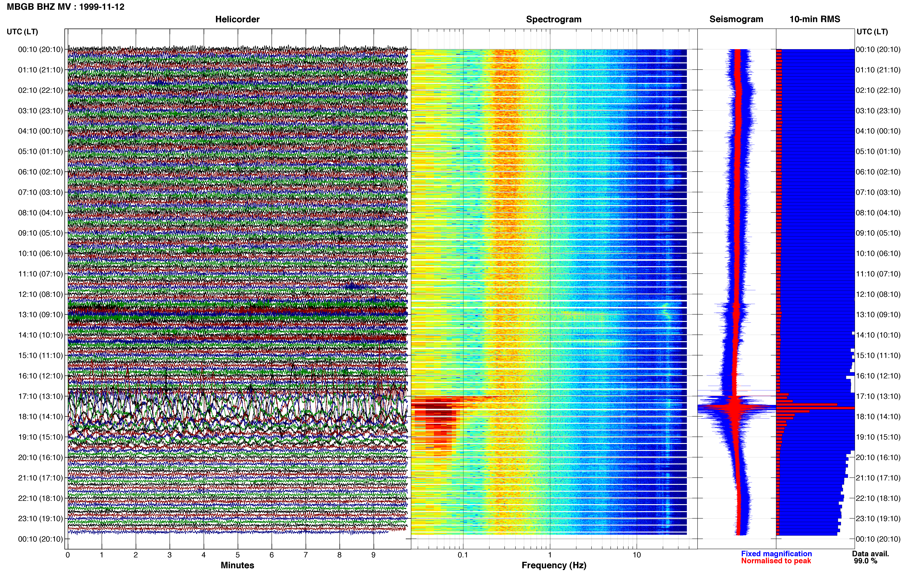
Task: Select the '0.1' frequency tick label
Action: (x=463, y=555)
